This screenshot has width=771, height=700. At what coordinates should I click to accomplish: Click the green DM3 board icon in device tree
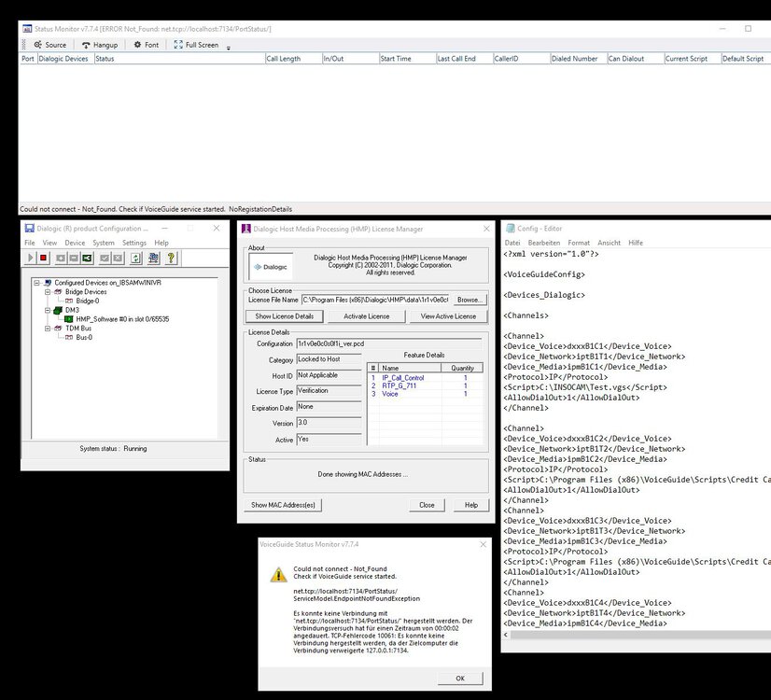coord(58,310)
